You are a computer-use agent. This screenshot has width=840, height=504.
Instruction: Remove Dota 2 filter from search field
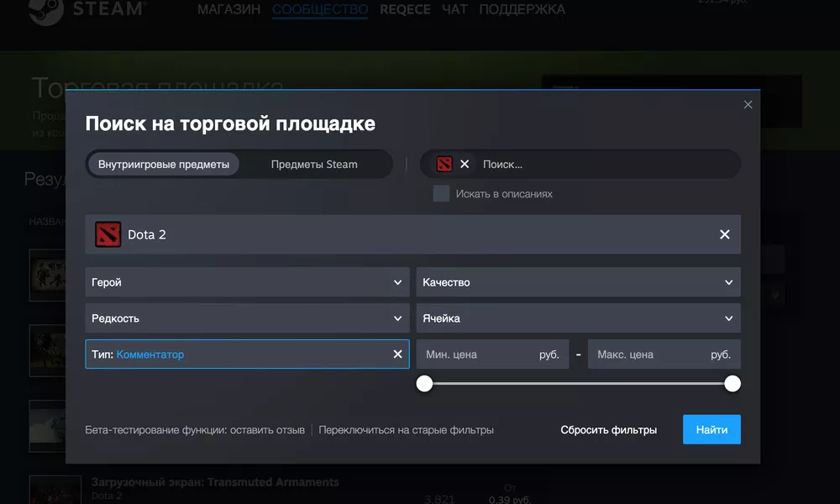[x=465, y=164]
